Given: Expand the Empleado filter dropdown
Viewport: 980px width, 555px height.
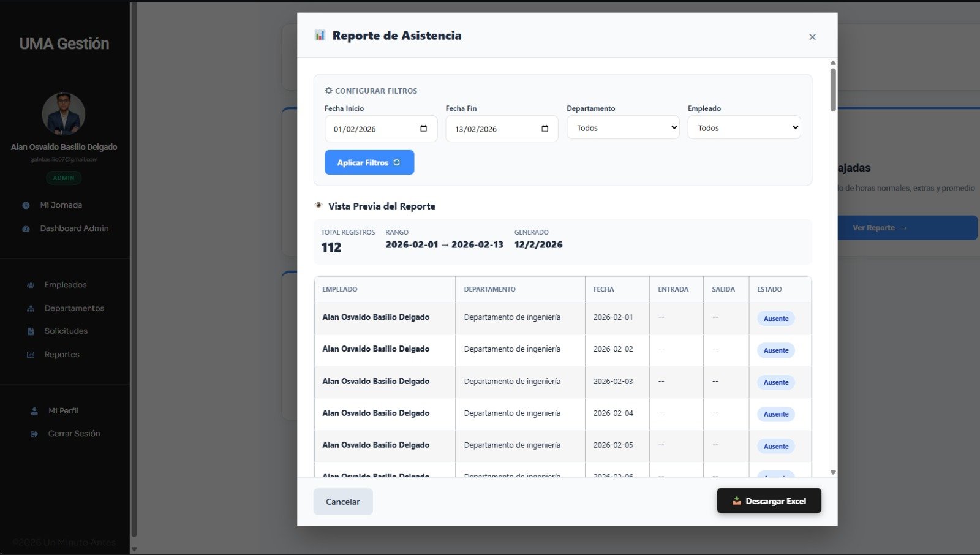Looking at the screenshot, I should (x=744, y=128).
